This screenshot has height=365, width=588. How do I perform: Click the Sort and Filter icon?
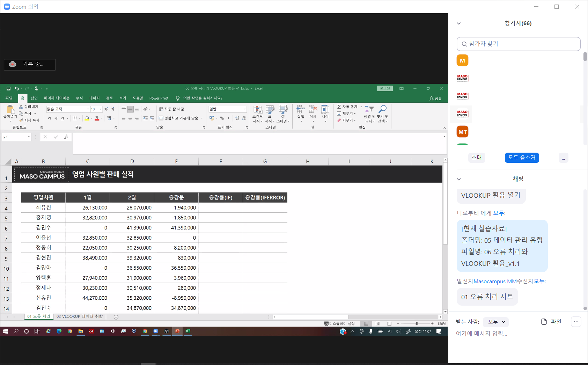(369, 110)
